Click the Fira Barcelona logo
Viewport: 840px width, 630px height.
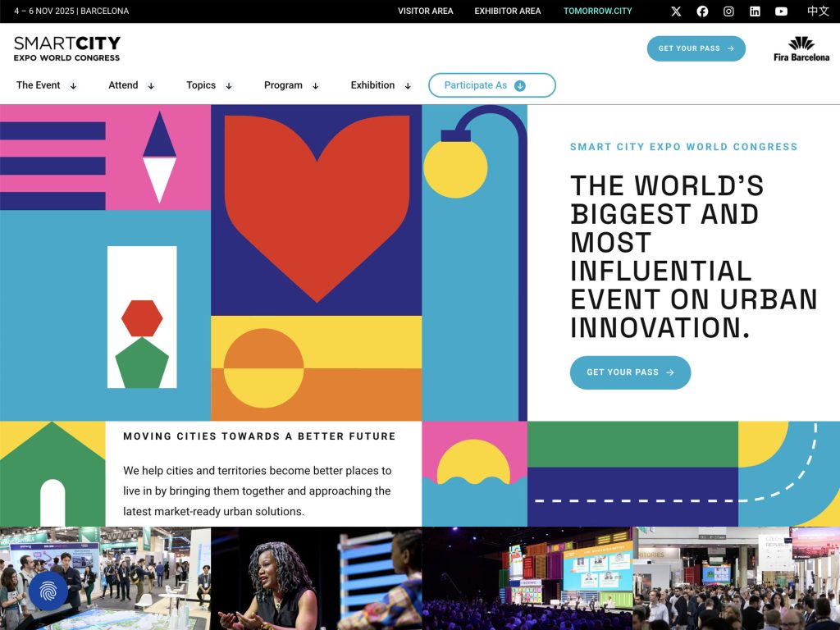point(803,48)
